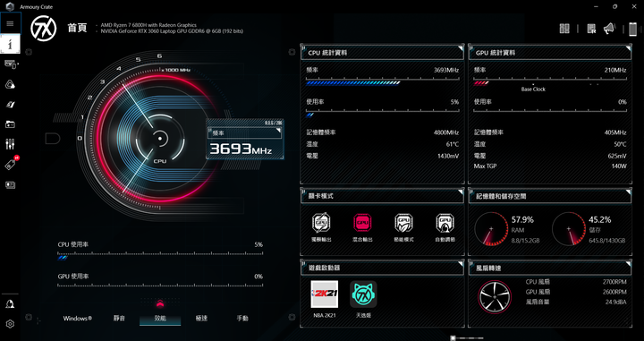This screenshot has width=644, height=341.
Task: Open the GameVisual icon in sidebar
Action: pyautogui.click(x=10, y=105)
